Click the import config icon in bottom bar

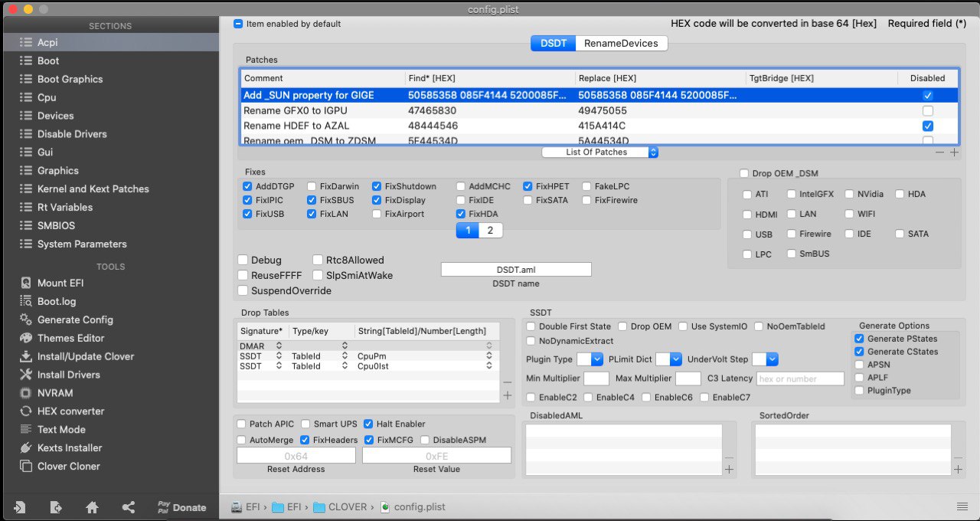pyautogui.click(x=19, y=507)
